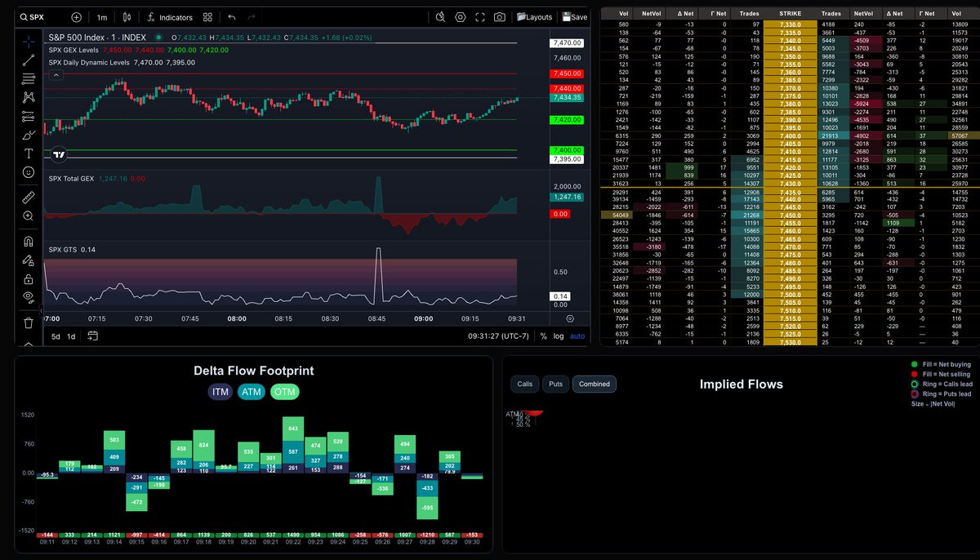Image resolution: width=980 pixels, height=560 pixels.
Task: Click the 7,450.00 red price label
Action: click(x=566, y=73)
